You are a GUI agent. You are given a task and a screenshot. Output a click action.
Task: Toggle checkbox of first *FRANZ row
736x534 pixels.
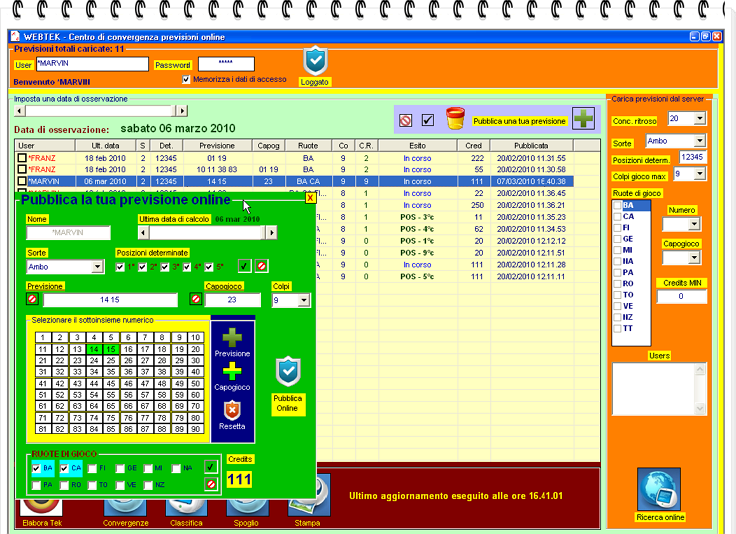coord(22,158)
